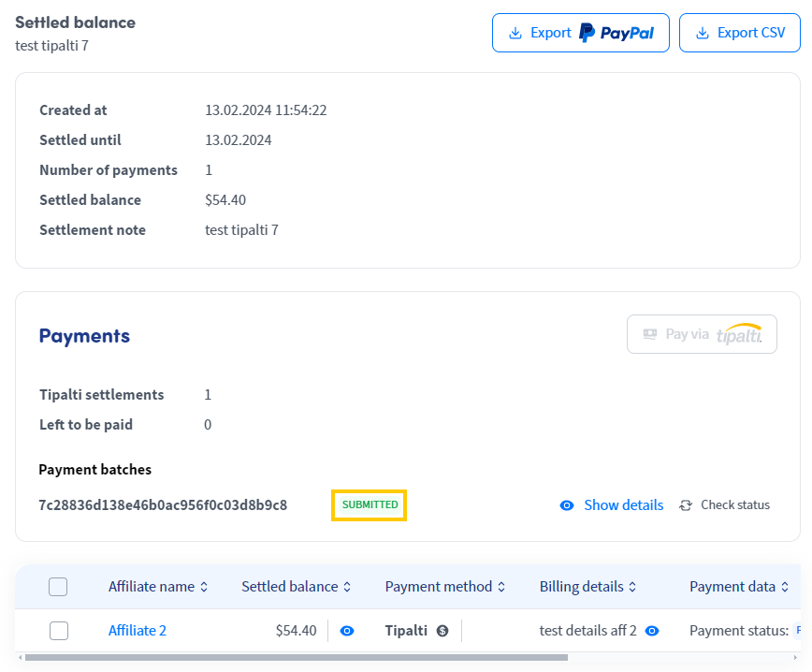Click the Export PayPal button

pyautogui.click(x=580, y=33)
